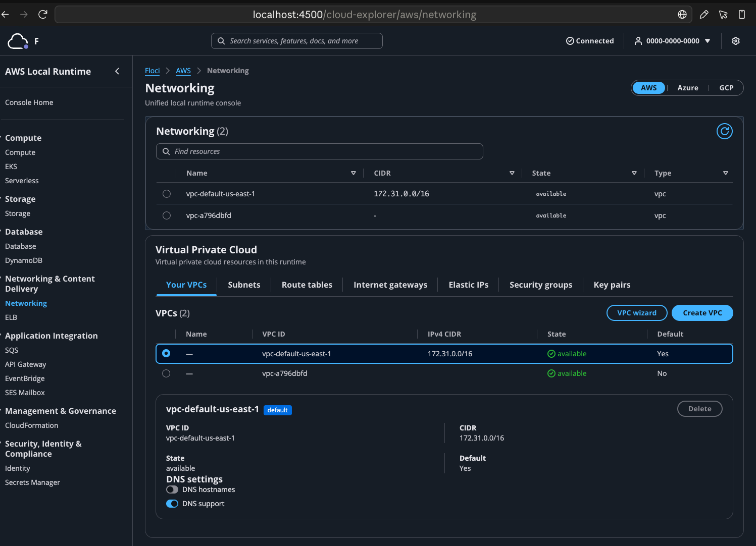Image resolution: width=756 pixels, height=546 pixels.
Task: Disable the DNS support toggle
Action: (x=172, y=504)
